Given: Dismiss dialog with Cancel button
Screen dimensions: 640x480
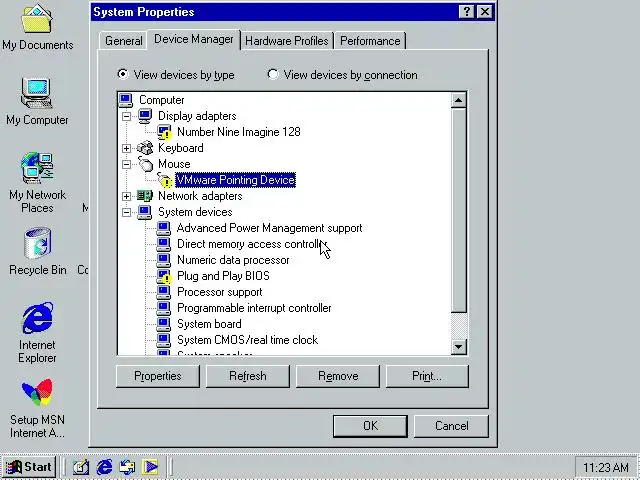Looking at the screenshot, I should (x=451, y=426).
